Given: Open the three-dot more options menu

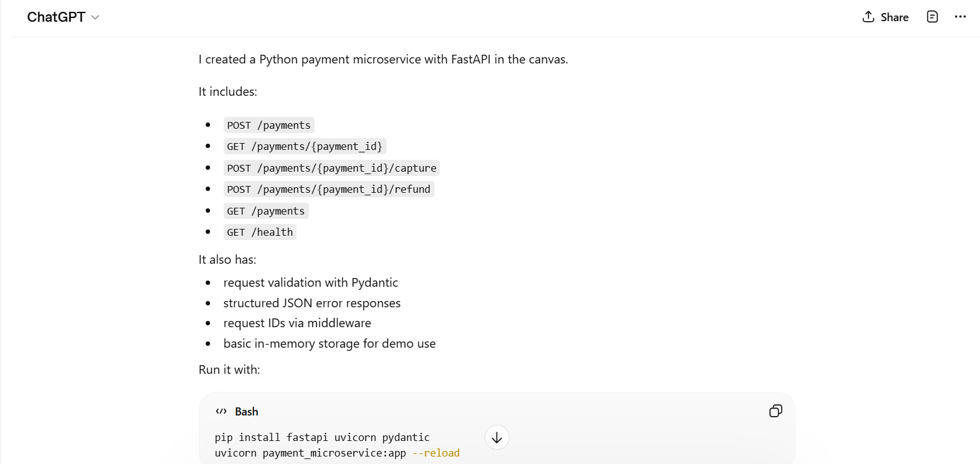Looking at the screenshot, I should pos(960,17).
